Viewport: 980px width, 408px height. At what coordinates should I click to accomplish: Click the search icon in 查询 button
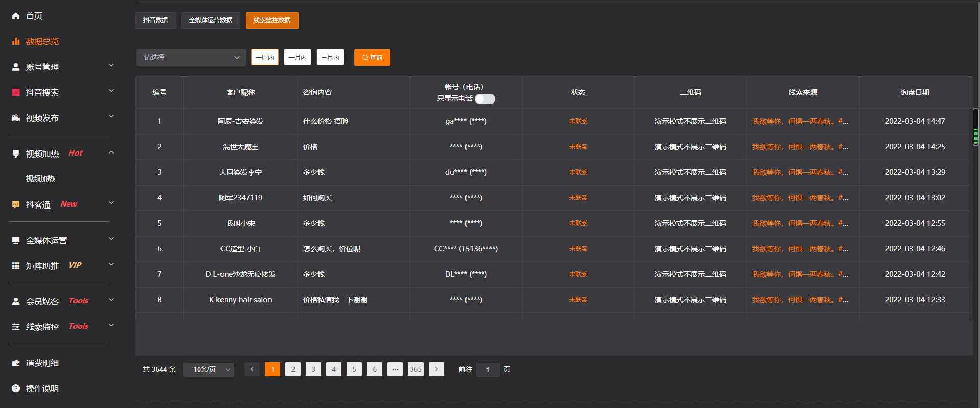point(365,58)
